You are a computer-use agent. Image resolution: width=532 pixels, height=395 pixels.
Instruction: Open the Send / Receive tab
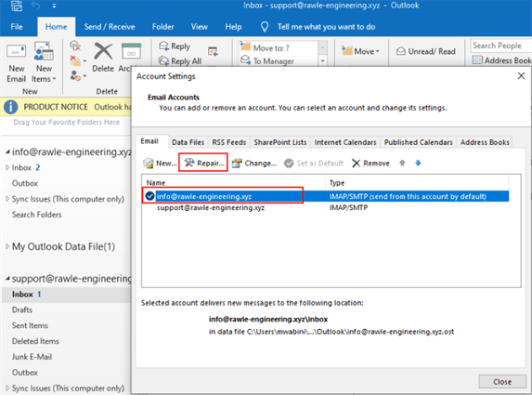pyautogui.click(x=110, y=27)
